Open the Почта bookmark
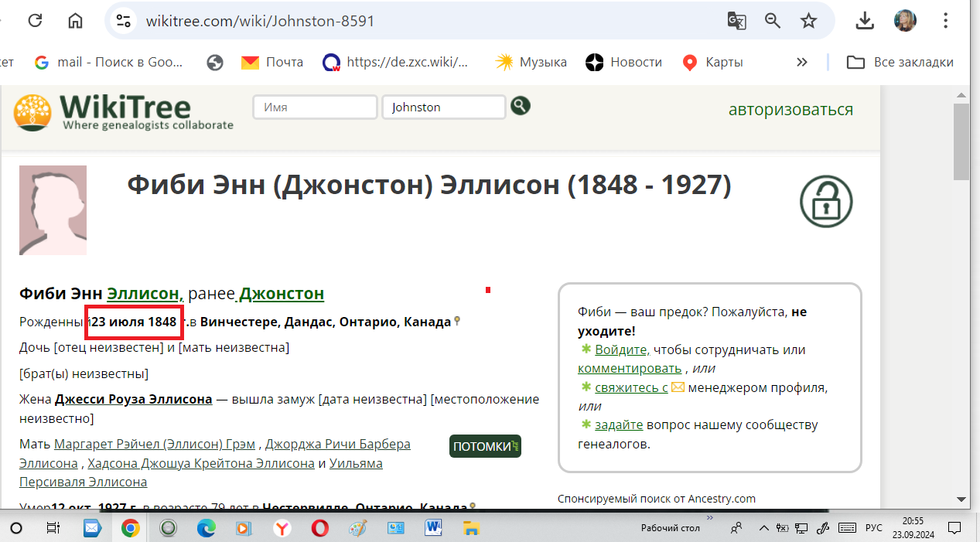The width and height of the screenshot is (980, 542). click(272, 63)
